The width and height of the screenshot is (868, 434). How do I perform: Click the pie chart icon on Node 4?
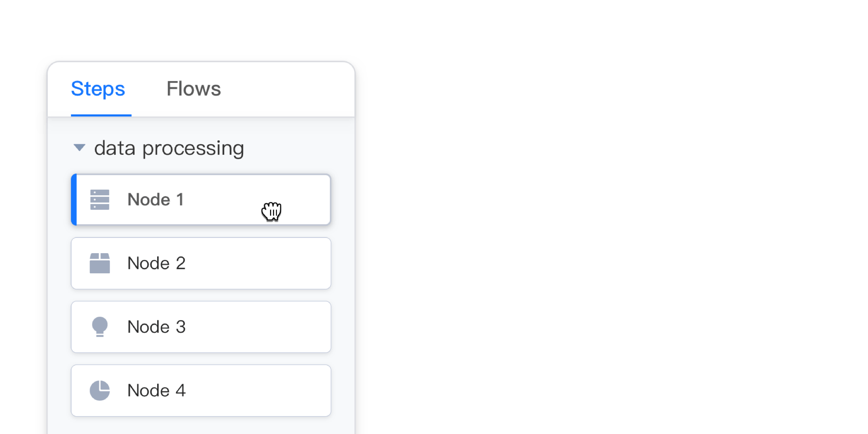pyautogui.click(x=100, y=390)
